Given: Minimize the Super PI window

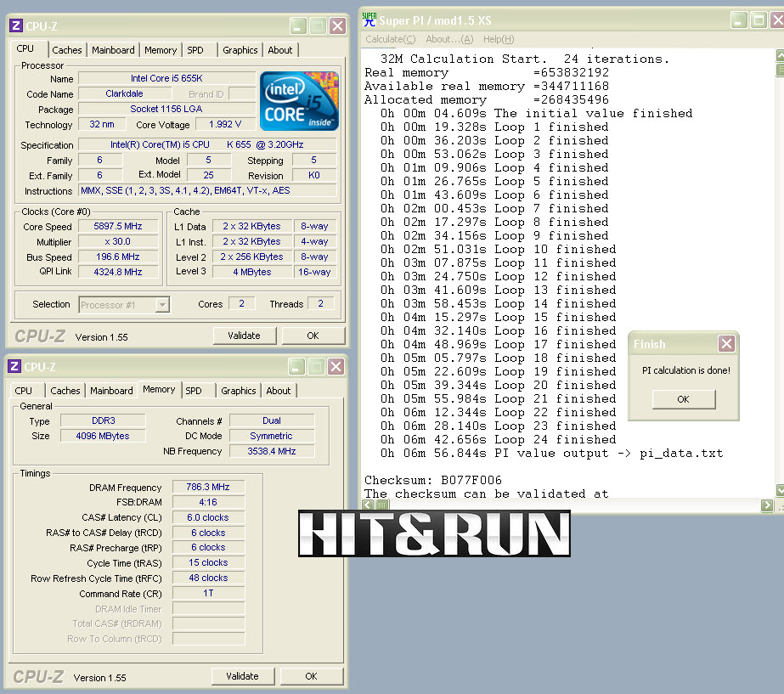Looking at the screenshot, I should (x=737, y=20).
